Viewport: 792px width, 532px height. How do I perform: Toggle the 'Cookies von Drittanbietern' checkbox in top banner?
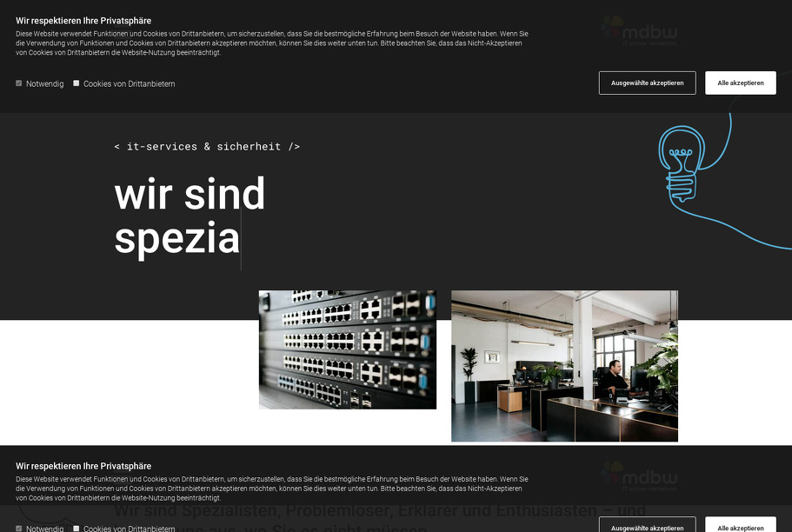77,83
